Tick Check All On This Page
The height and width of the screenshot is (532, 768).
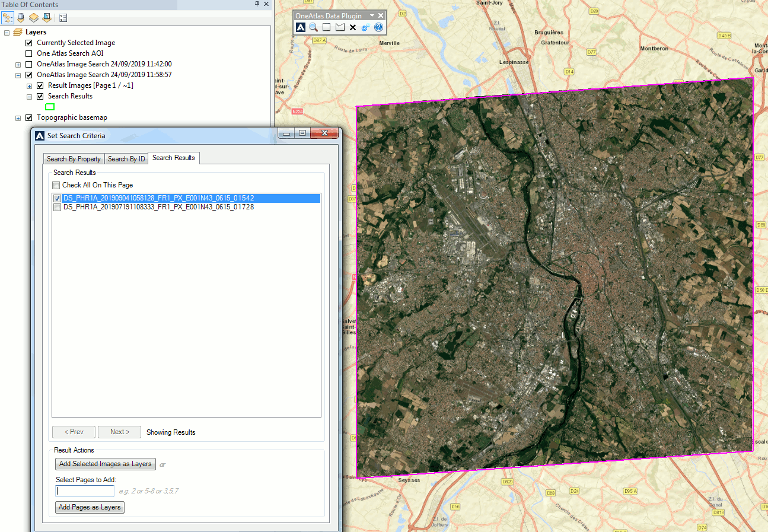[x=56, y=185]
